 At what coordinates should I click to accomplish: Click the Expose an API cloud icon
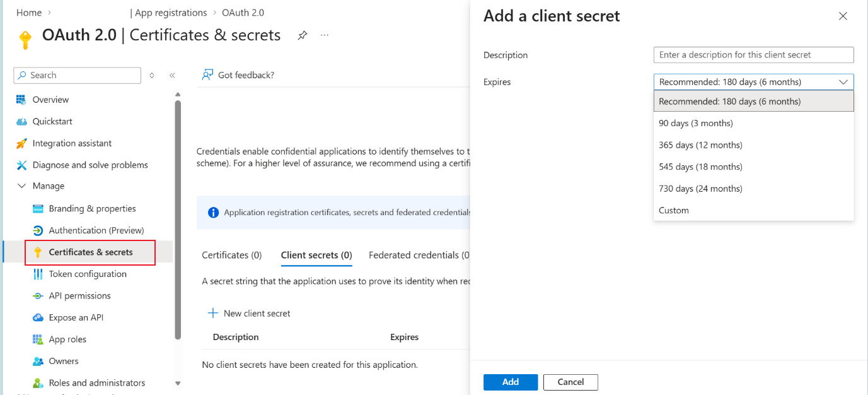click(x=38, y=317)
